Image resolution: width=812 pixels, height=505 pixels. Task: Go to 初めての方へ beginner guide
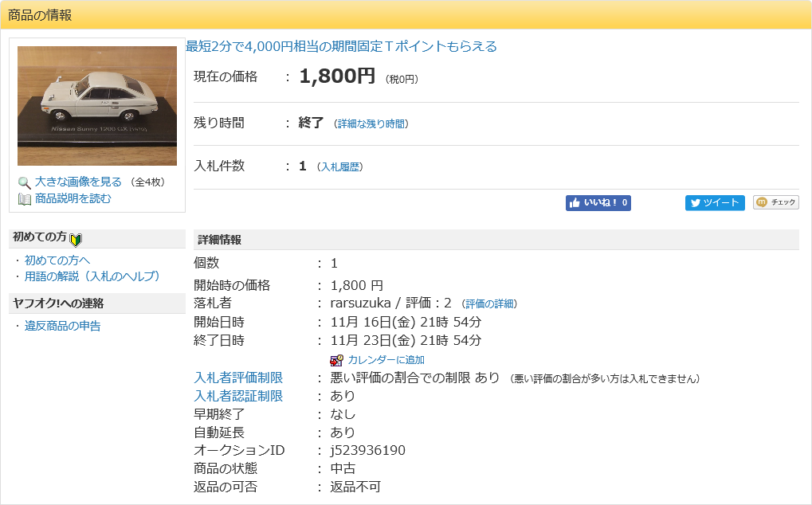click(57, 260)
